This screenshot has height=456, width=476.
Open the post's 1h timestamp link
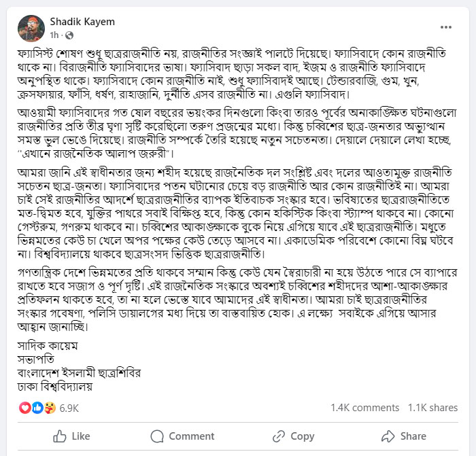(x=54, y=35)
